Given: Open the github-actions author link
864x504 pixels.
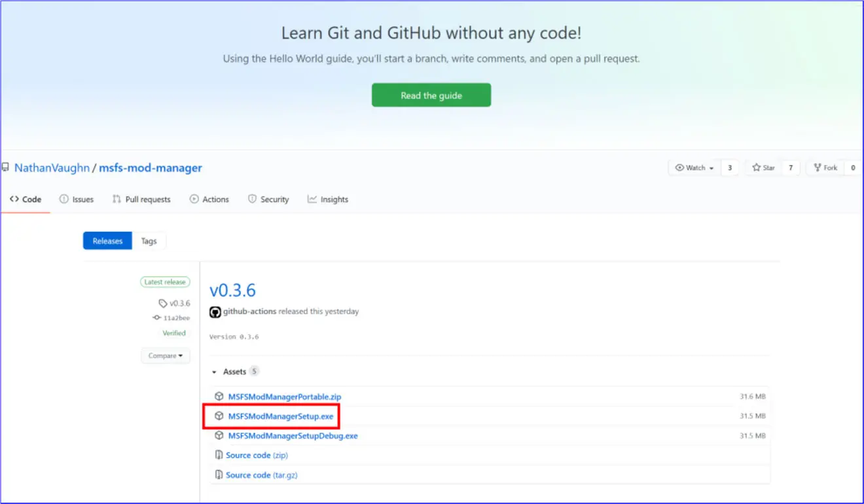Looking at the screenshot, I should click(249, 312).
